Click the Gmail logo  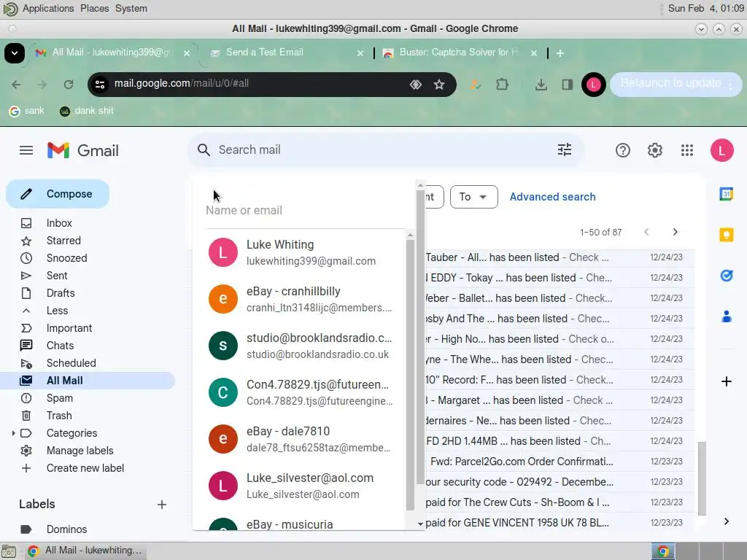83,150
